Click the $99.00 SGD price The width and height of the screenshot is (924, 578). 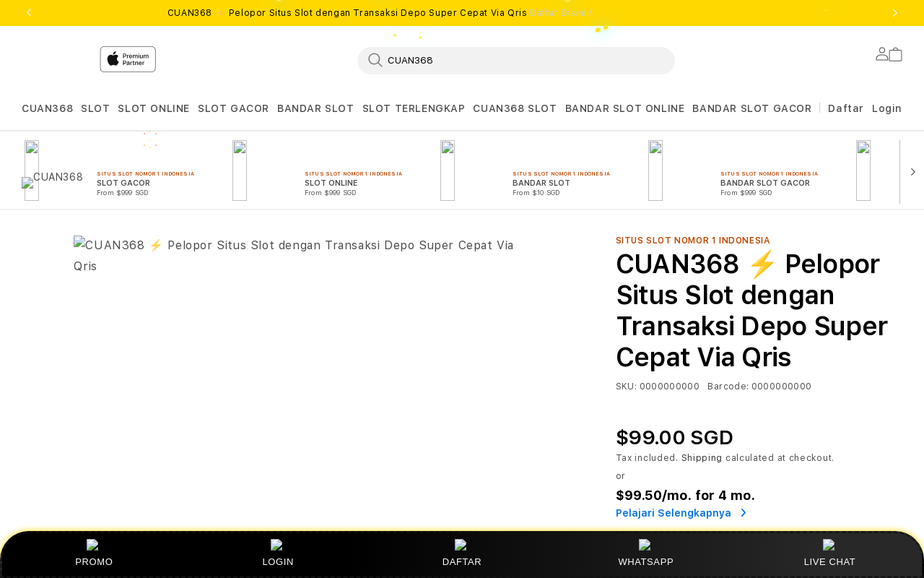(674, 438)
